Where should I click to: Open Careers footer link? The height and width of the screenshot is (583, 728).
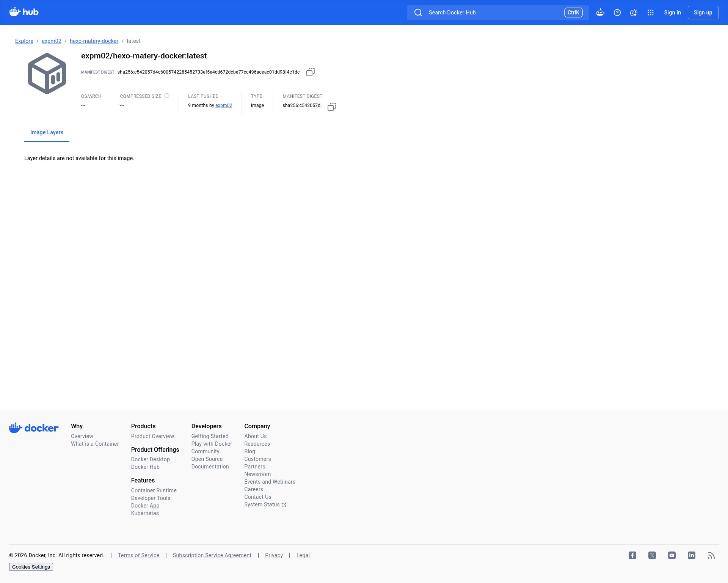(254, 489)
